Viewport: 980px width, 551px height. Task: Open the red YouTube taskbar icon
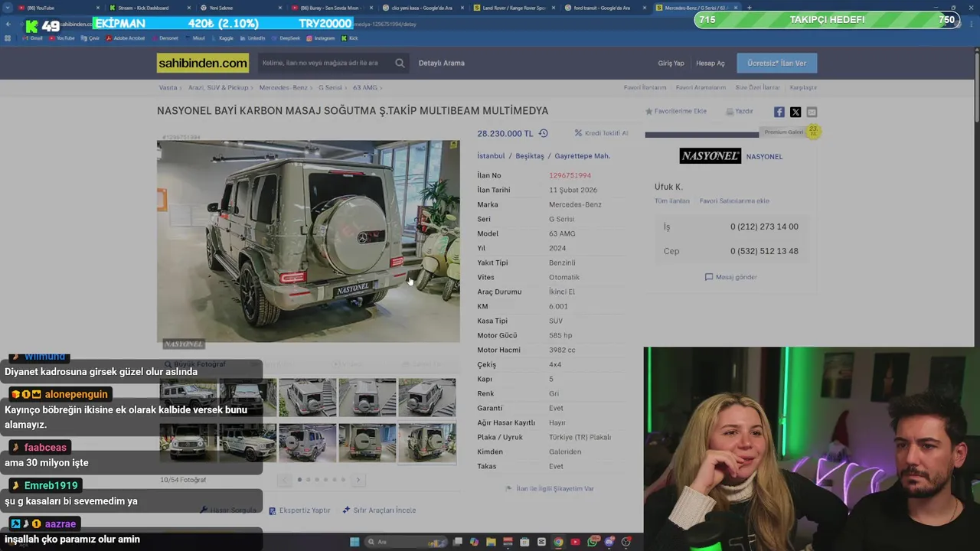(575, 542)
